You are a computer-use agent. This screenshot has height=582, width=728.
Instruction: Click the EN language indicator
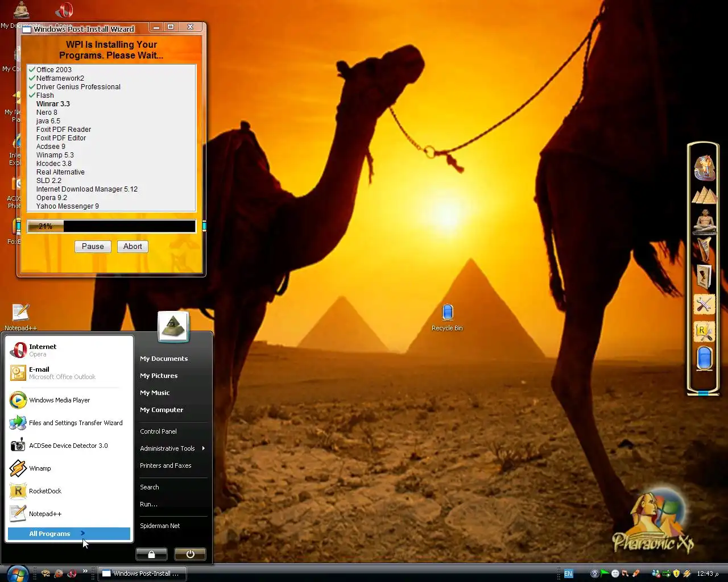[x=568, y=573]
